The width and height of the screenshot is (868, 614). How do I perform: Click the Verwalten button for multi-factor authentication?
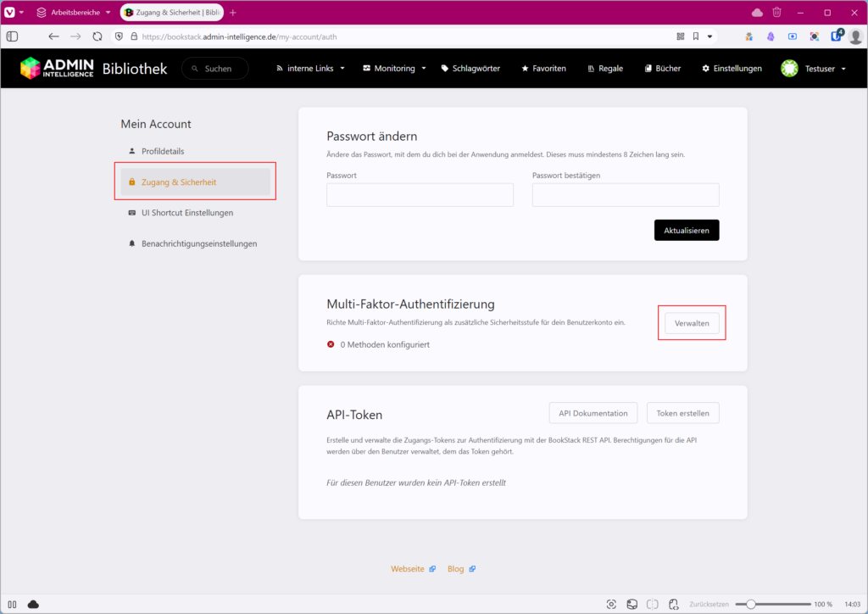point(692,323)
